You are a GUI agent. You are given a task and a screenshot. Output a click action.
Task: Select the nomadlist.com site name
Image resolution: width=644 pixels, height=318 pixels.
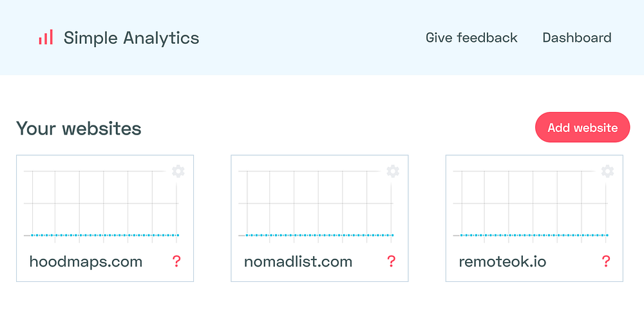(x=298, y=262)
